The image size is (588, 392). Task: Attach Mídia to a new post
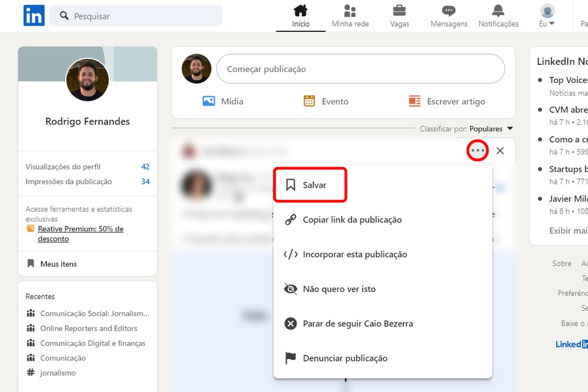coord(222,101)
